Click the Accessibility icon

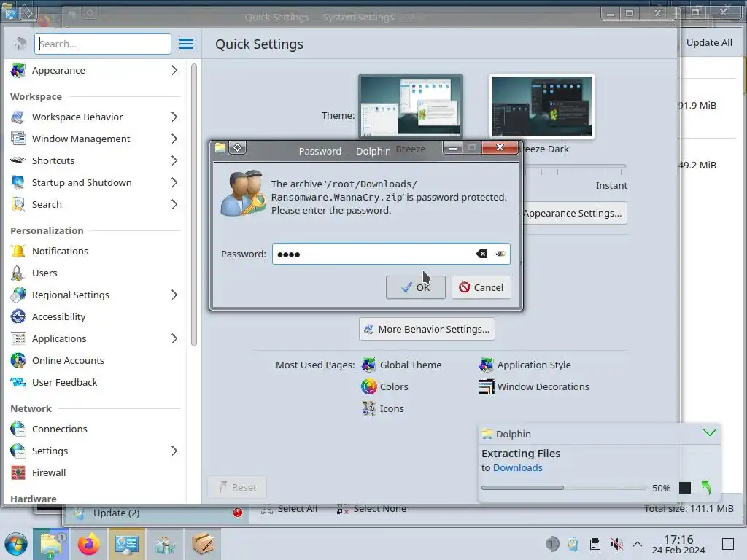18,316
